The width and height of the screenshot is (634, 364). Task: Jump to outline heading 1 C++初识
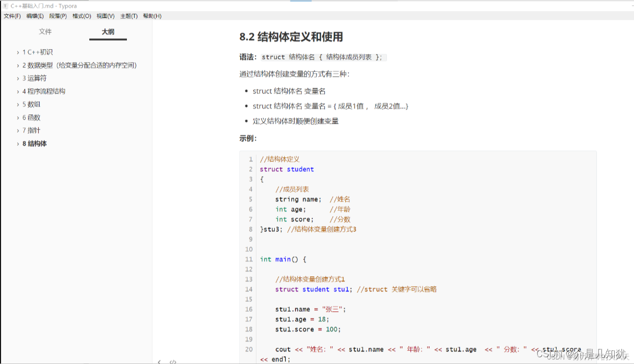(38, 52)
